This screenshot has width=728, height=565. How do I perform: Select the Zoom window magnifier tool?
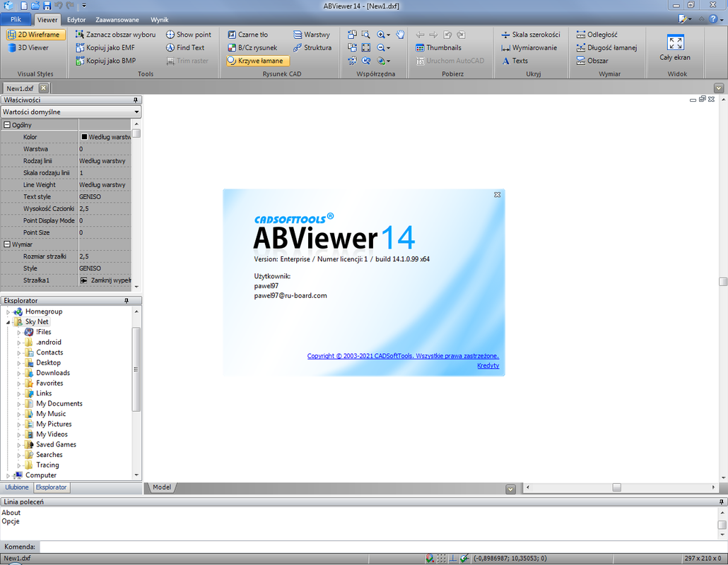(366, 35)
